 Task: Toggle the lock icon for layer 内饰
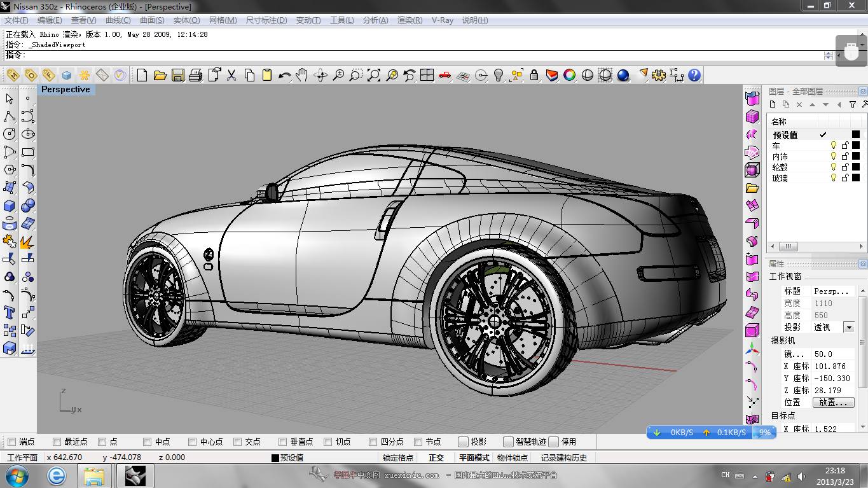pyautogui.click(x=845, y=157)
